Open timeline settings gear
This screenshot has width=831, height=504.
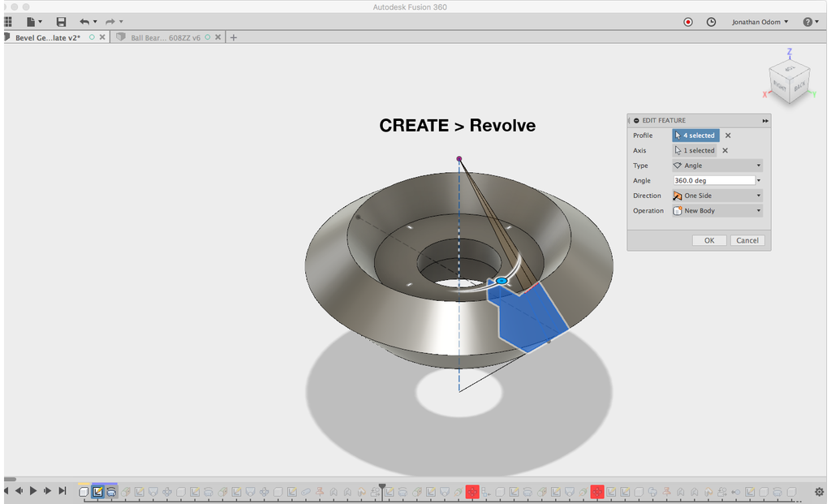819,493
